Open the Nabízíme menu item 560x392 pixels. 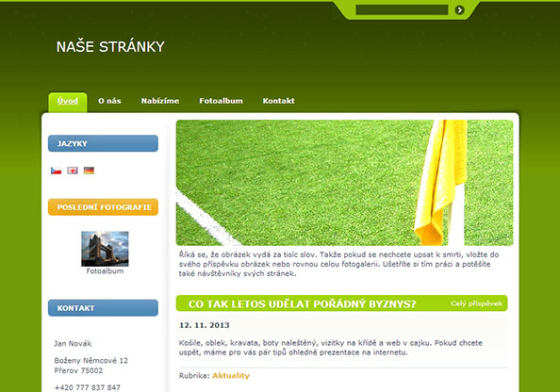[160, 101]
